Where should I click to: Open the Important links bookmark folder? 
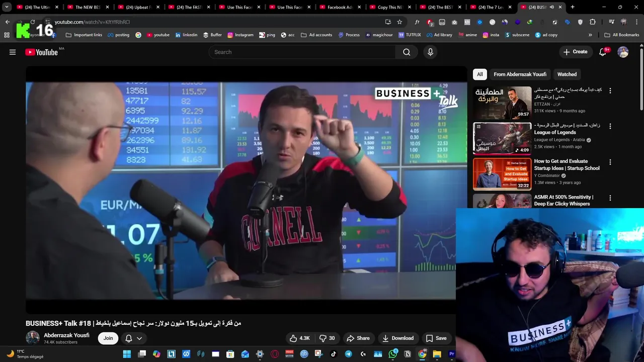point(84,35)
